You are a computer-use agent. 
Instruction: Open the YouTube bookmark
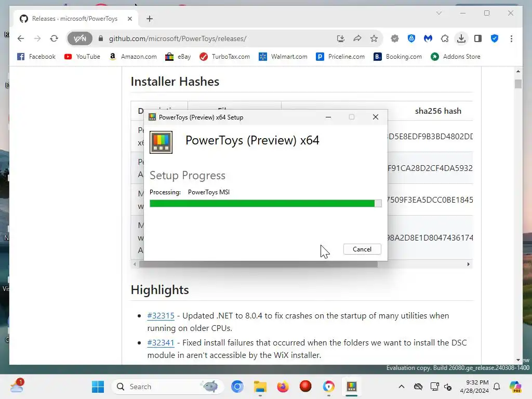82,57
